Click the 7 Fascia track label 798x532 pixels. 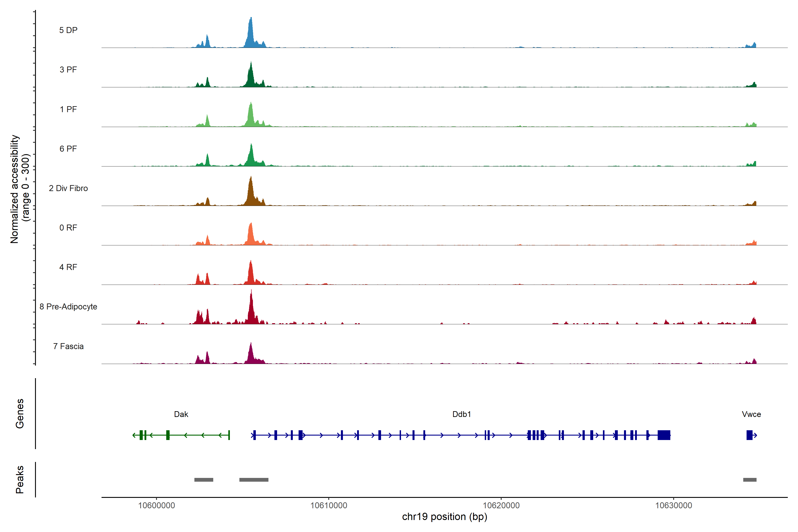(68, 346)
